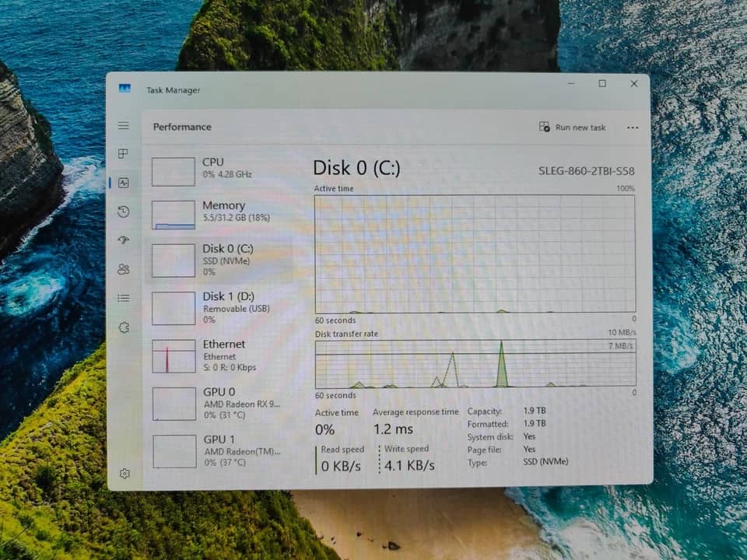Click the Ethernet mini graph thumbnail

174,355
